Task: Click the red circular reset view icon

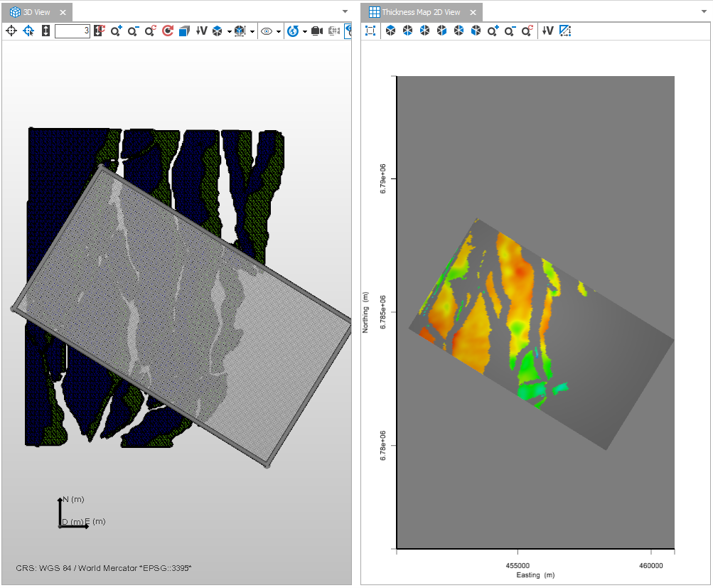Action: tap(168, 31)
